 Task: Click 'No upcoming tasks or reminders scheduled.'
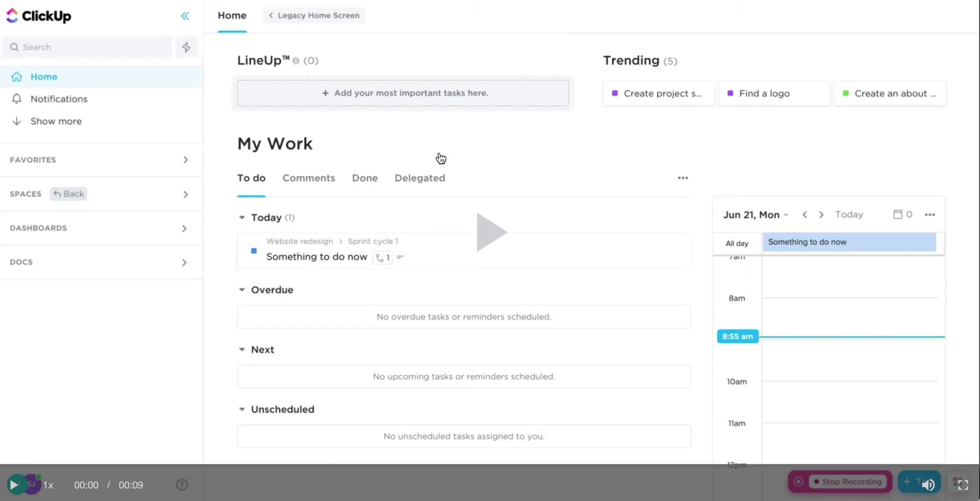(x=464, y=377)
